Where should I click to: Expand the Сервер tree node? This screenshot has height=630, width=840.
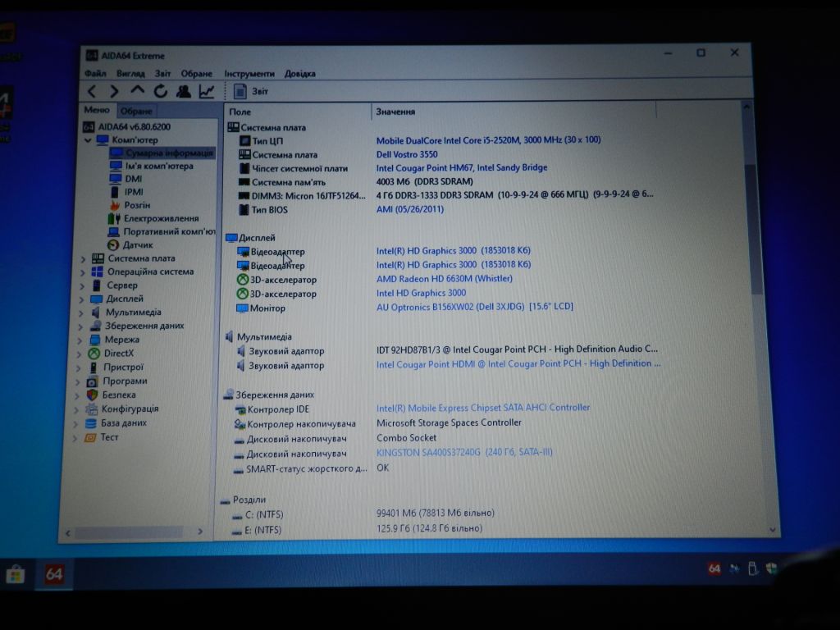pos(82,285)
